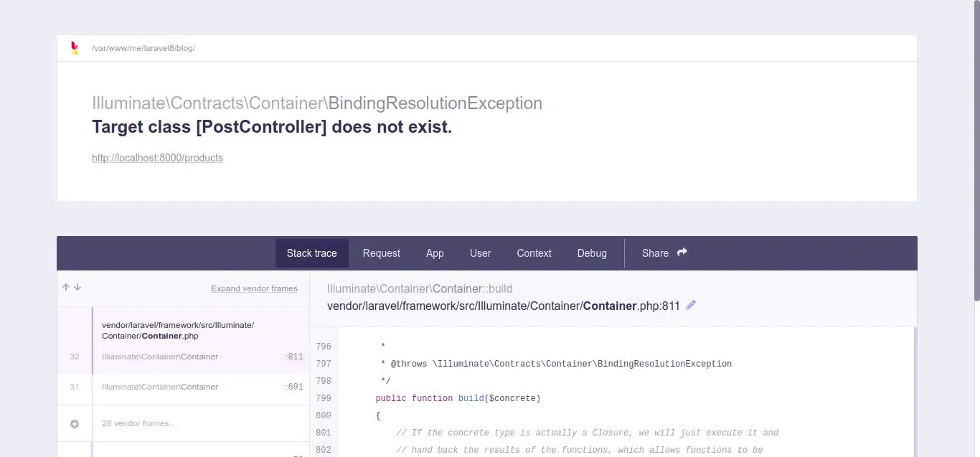Image resolution: width=980 pixels, height=457 pixels.
Task: Select the Stack trace tab
Action: tap(311, 253)
